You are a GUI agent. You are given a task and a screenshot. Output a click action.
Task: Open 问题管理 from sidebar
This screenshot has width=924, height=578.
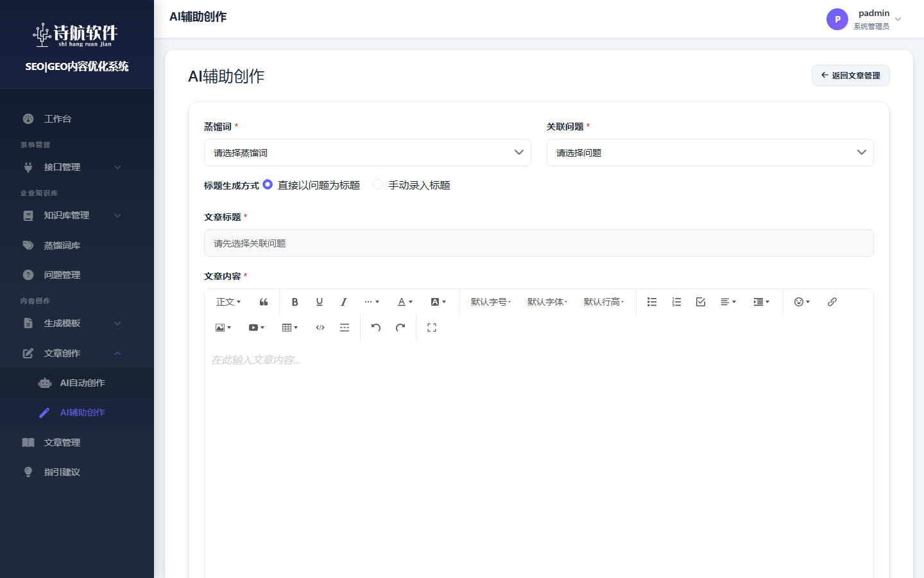pyautogui.click(x=77, y=275)
